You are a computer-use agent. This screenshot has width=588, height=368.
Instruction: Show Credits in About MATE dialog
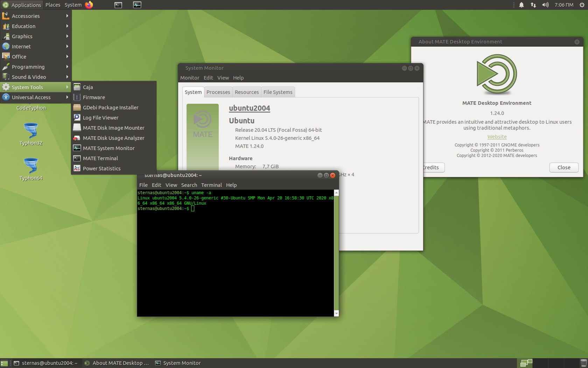click(433, 168)
